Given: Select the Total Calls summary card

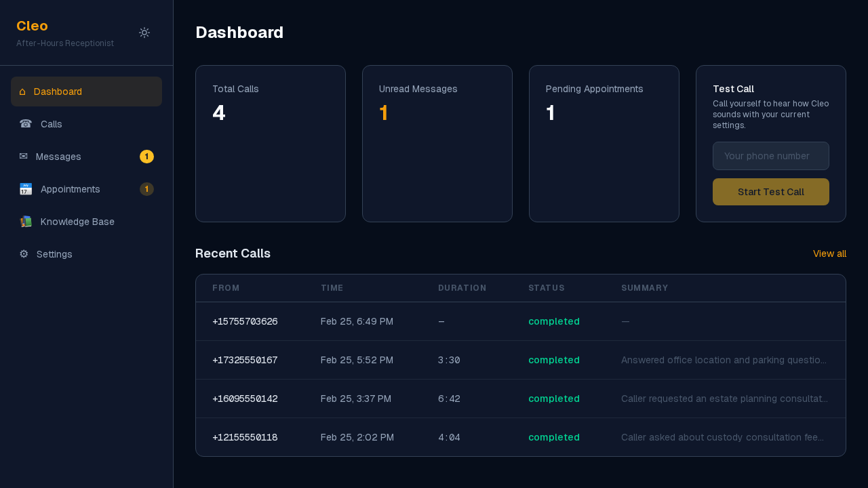Looking at the screenshot, I should coord(270,143).
